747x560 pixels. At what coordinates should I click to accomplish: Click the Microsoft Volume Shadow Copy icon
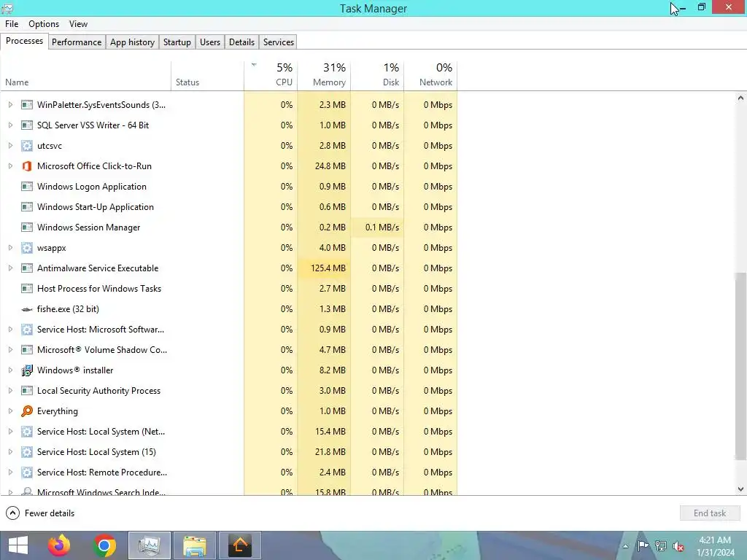27,349
